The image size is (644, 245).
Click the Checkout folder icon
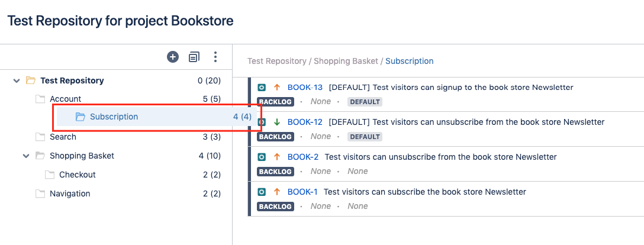pos(49,175)
